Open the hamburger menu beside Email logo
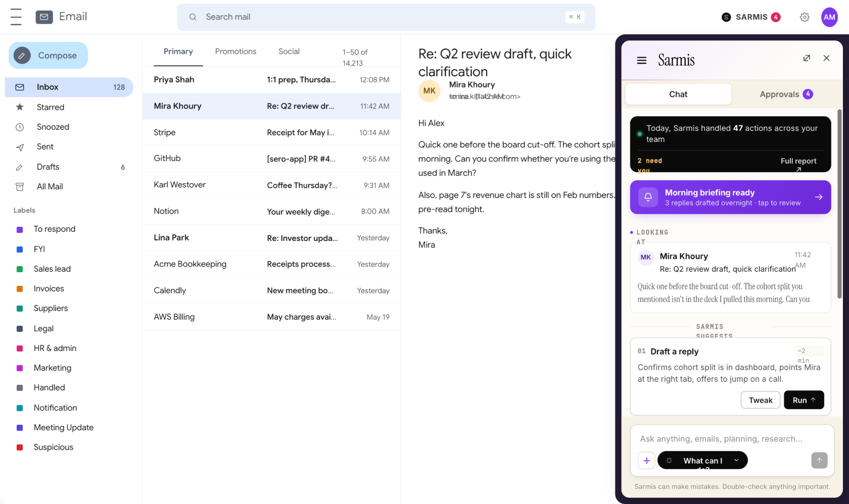849x504 pixels. pyautogui.click(x=16, y=17)
